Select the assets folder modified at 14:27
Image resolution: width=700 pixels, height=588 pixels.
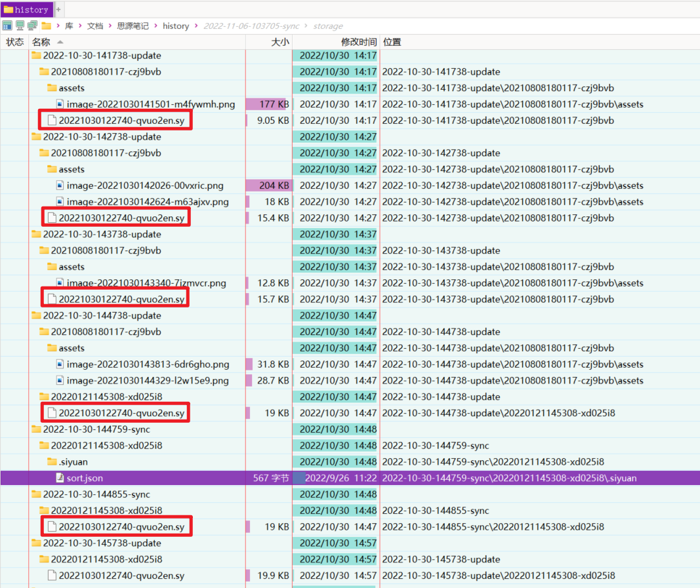tap(72, 169)
